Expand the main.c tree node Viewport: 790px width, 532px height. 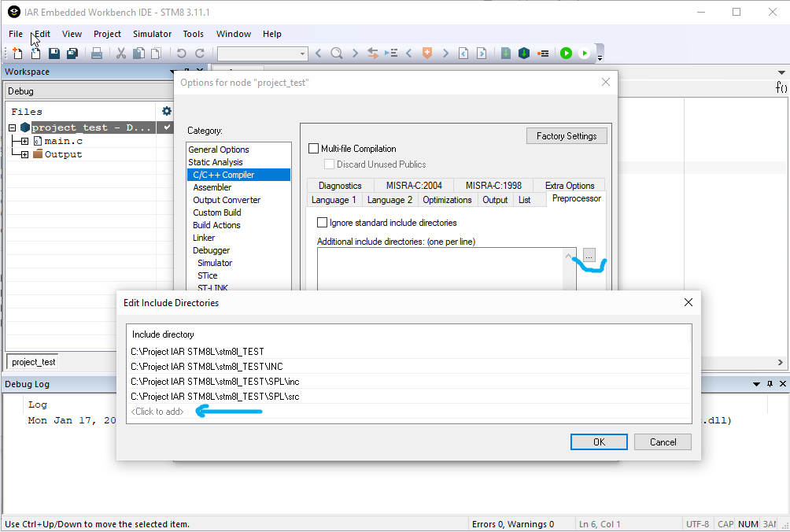(x=24, y=141)
